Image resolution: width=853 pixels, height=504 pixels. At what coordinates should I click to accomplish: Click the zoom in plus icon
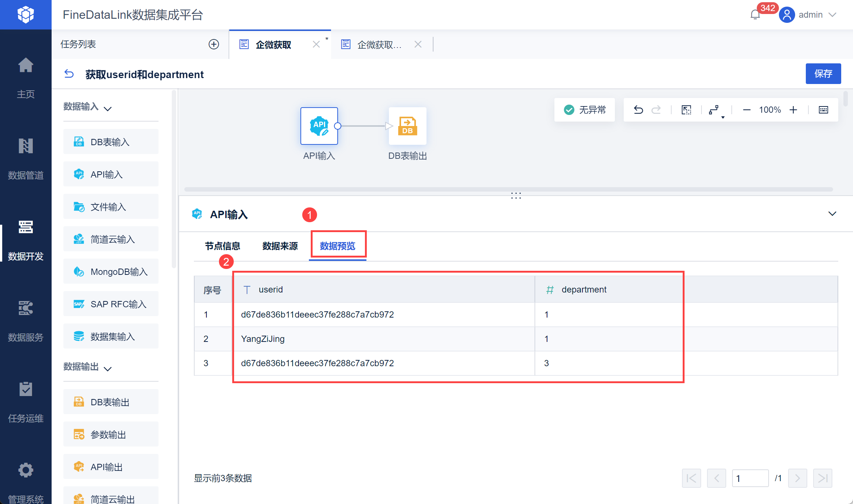[x=793, y=110]
